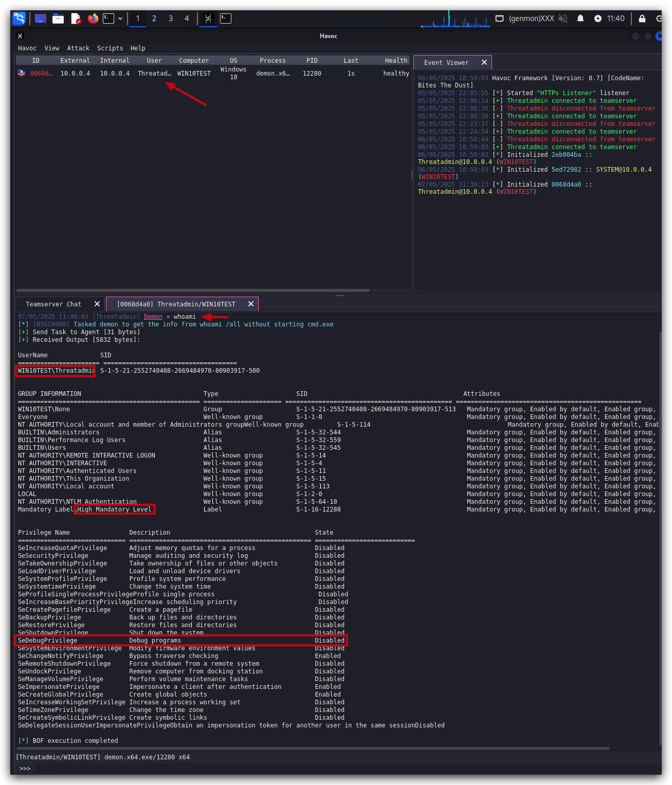Open the network connection tray icon
The width and height of the screenshot is (672, 785).
(x=499, y=19)
